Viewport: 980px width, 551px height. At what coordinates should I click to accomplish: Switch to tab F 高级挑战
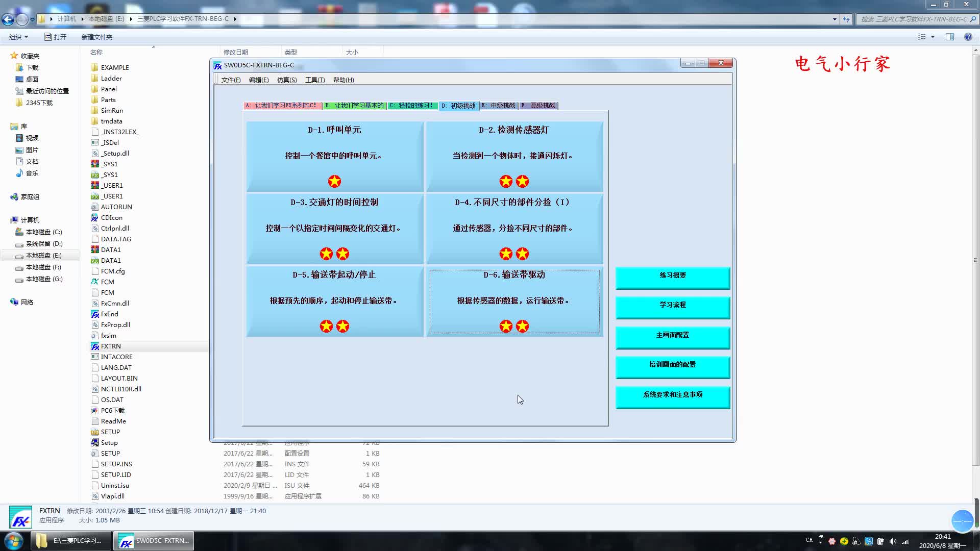pos(538,106)
